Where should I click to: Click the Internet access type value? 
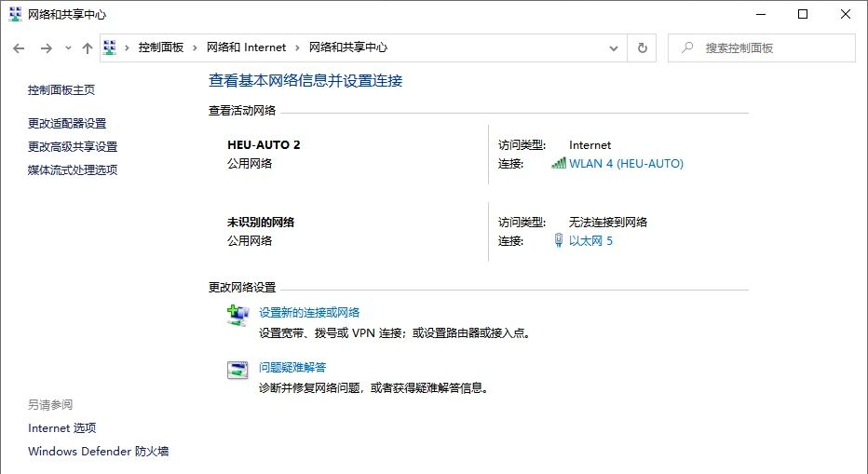[x=590, y=145]
